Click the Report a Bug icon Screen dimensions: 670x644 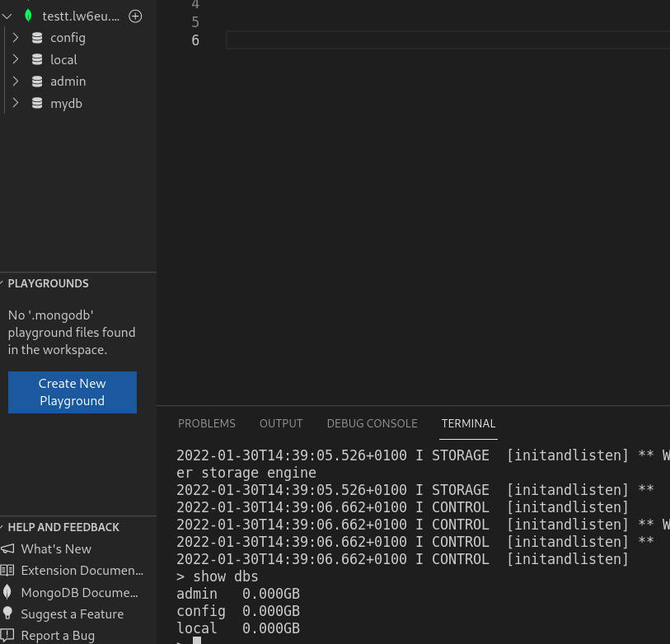tap(7, 635)
